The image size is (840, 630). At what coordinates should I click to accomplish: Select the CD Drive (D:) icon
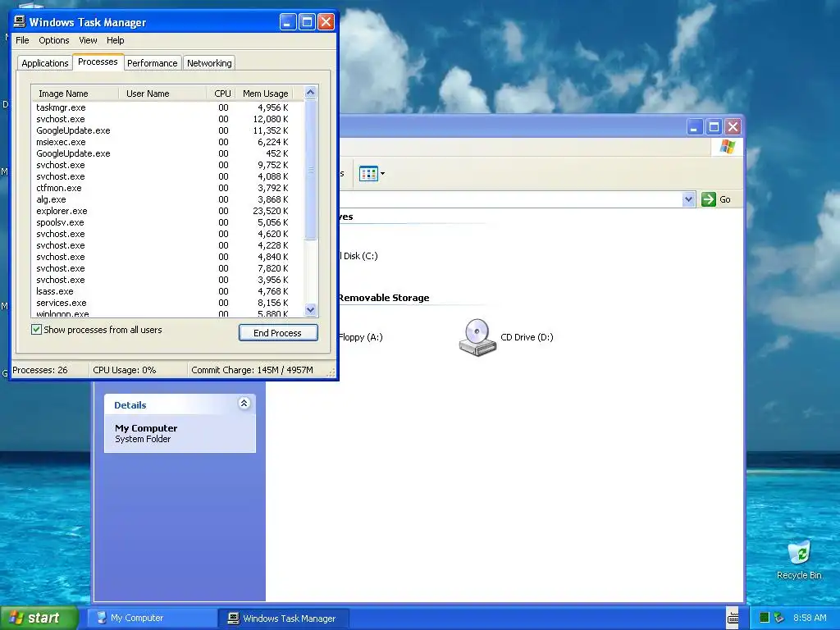477,337
